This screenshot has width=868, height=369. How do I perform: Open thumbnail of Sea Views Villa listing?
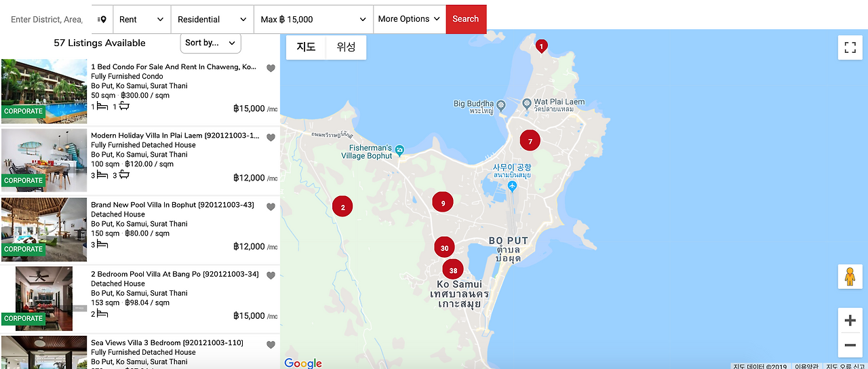click(x=44, y=352)
